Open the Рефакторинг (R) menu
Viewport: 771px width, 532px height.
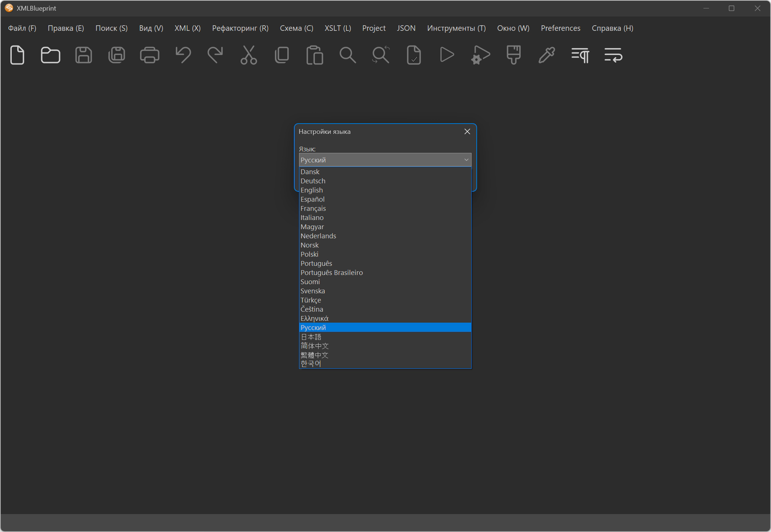(240, 28)
